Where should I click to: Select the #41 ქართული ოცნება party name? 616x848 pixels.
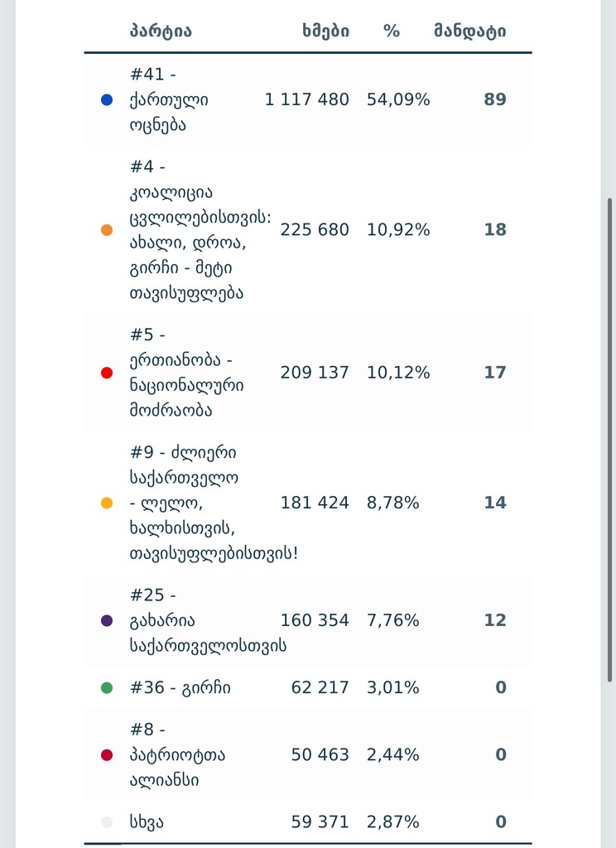[x=169, y=99]
